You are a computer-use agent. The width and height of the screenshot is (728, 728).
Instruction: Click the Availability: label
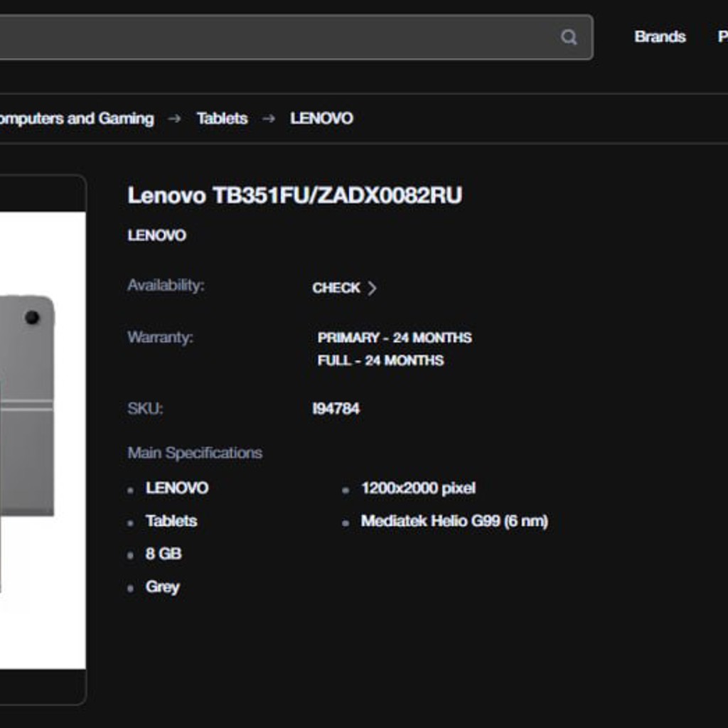166,285
